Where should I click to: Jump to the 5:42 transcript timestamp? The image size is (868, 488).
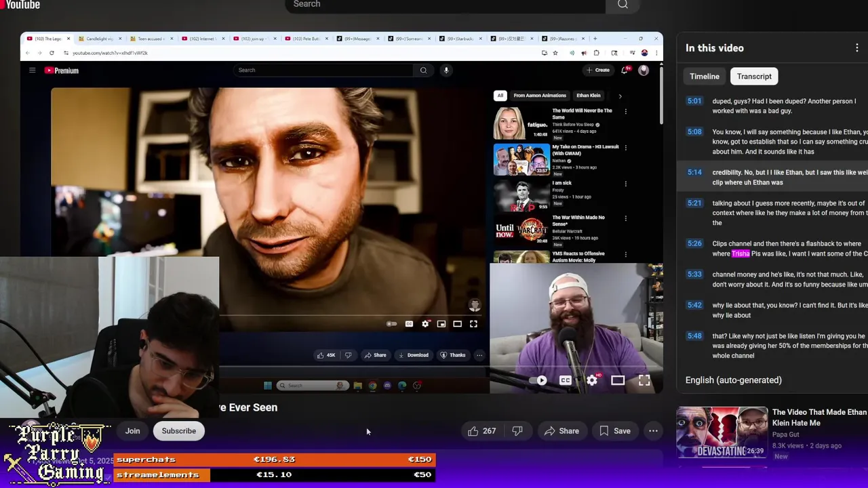click(x=694, y=305)
